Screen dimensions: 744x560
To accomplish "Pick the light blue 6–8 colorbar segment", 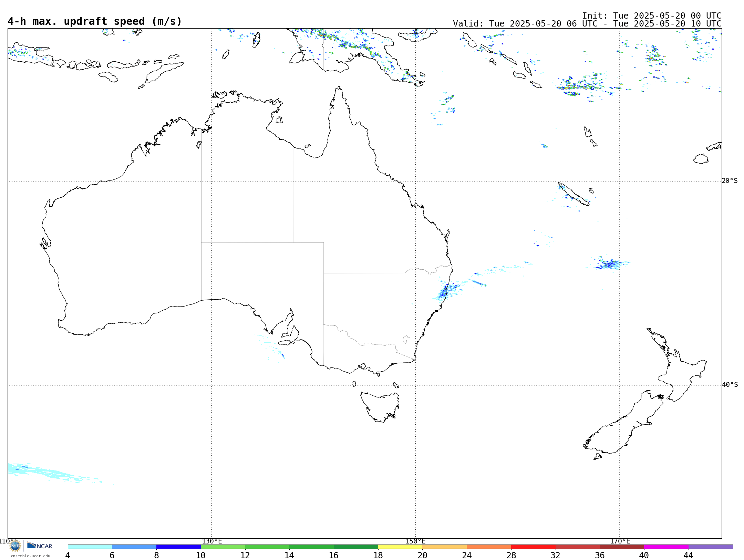I will pos(134,547).
